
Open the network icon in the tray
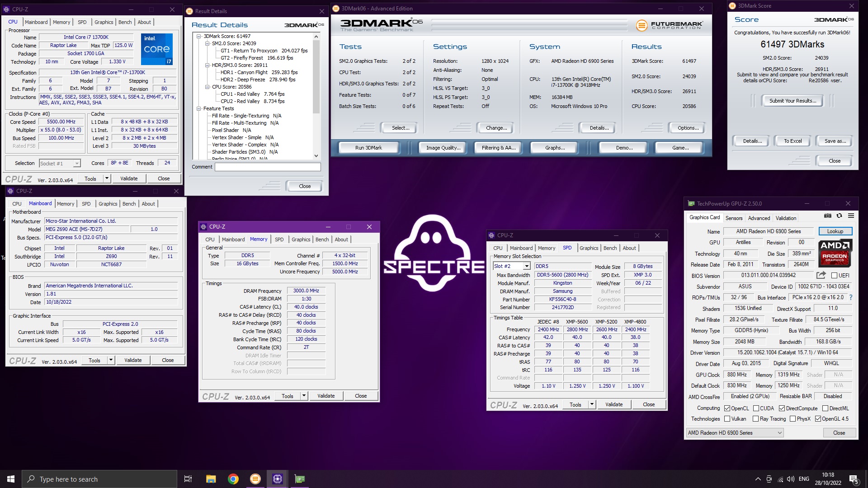pos(780,479)
